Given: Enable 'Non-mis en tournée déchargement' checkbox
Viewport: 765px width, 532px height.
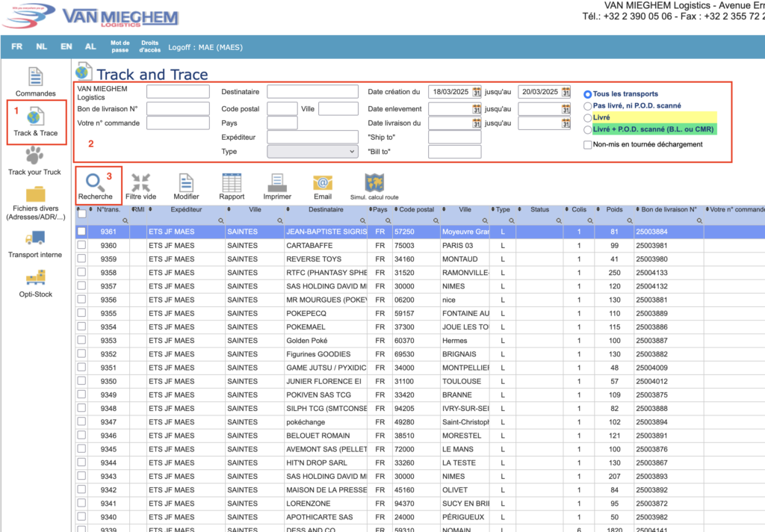Looking at the screenshot, I should (588, 144).
